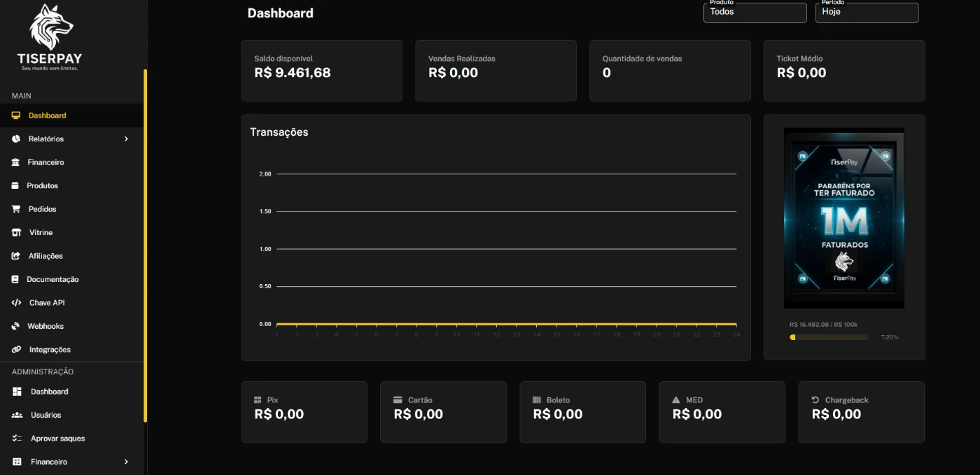
Task: Expand the Administração Financeiro submenu chevron
Action: 126,462
